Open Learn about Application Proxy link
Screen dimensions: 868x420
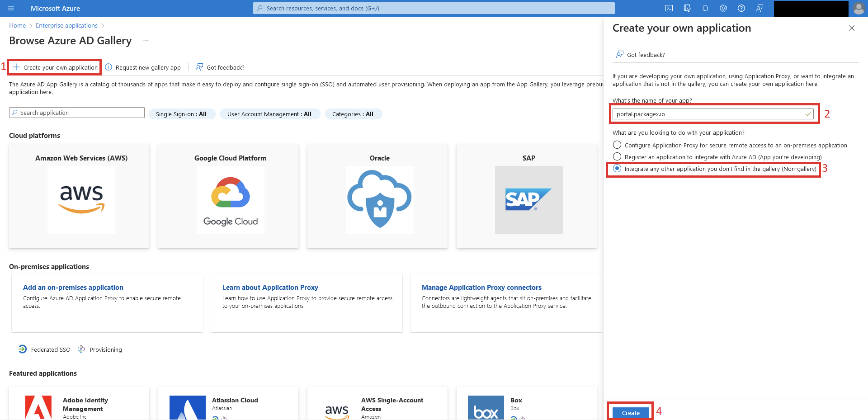[x=270, y=288]
